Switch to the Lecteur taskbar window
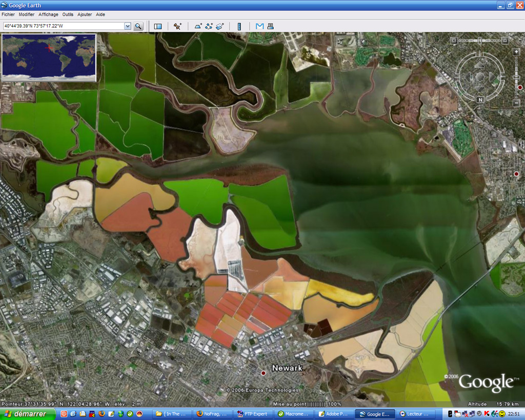525x420 pixels. (415, 414)
